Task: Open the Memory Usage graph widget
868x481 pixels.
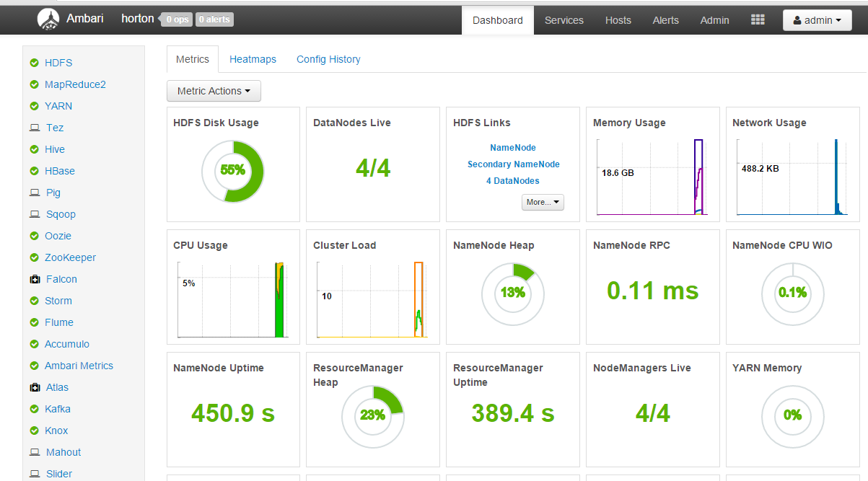Action: click(x=652, y=177)
